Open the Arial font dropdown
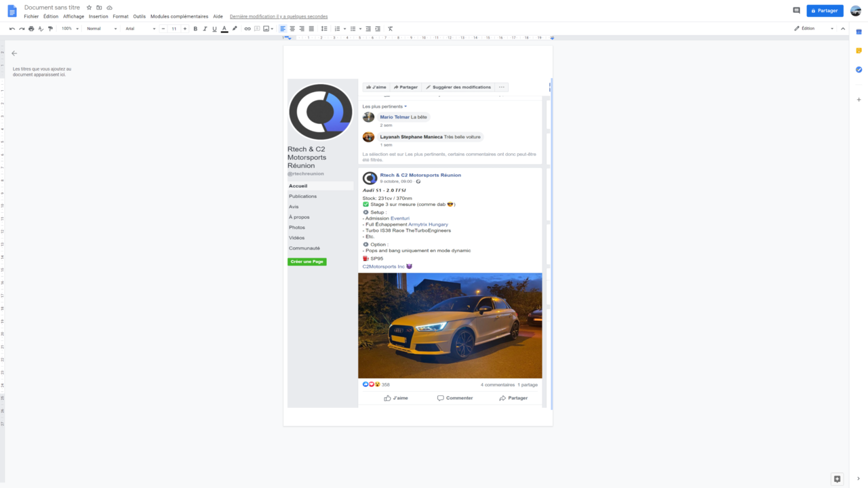Image resolution: width=868 pixels, height=488 pixels. [140, 29]
